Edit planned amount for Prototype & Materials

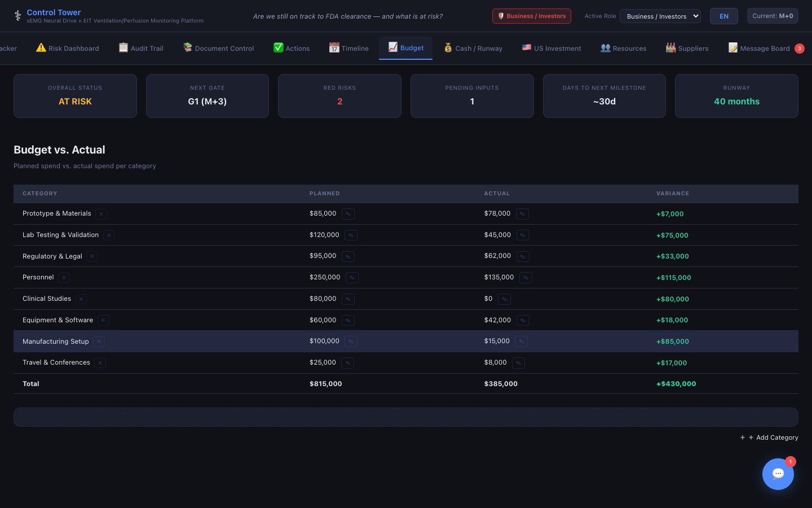point(348,214)
